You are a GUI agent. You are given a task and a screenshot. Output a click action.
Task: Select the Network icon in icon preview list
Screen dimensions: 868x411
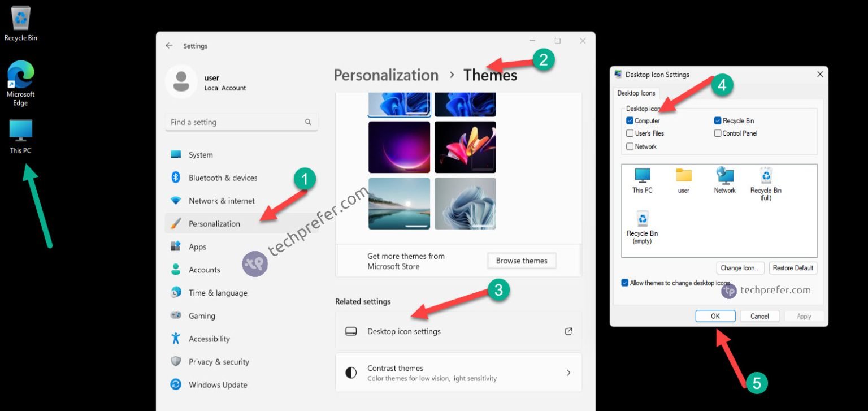tap(724, 179)
